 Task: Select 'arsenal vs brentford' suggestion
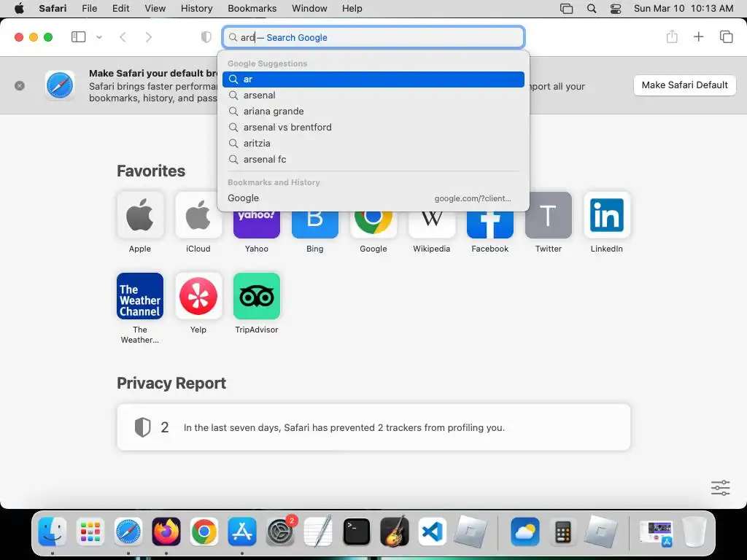coord(373,128)
